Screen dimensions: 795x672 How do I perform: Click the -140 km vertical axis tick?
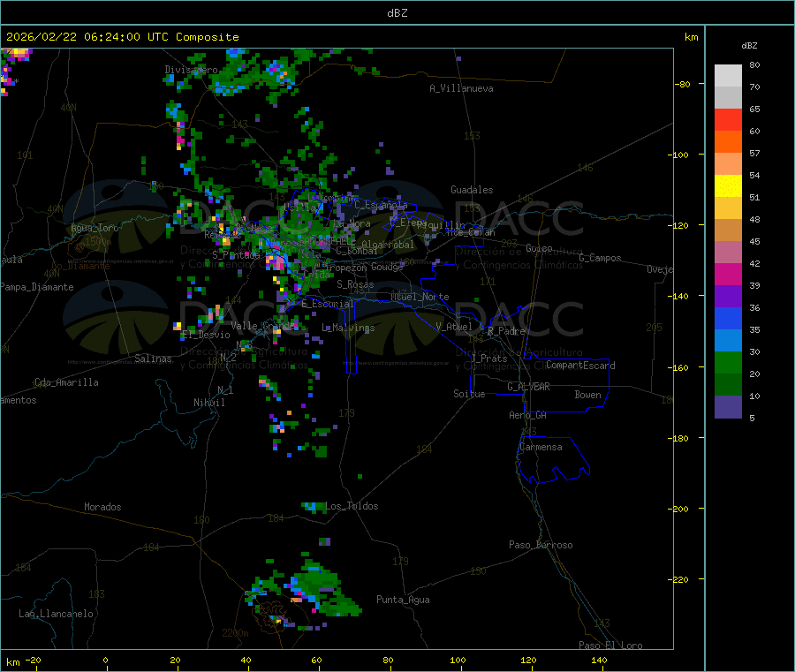pos(680,296)
